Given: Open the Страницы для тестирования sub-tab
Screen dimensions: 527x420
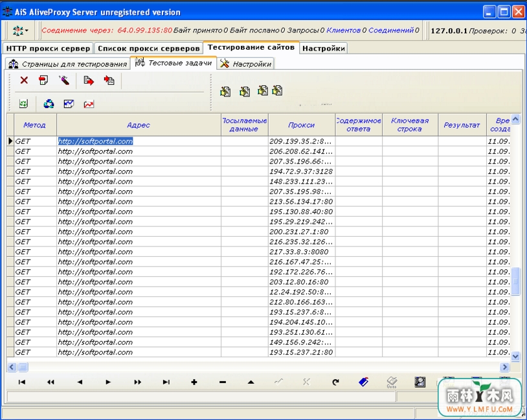Looking at the screenshot, I should 67,64.
